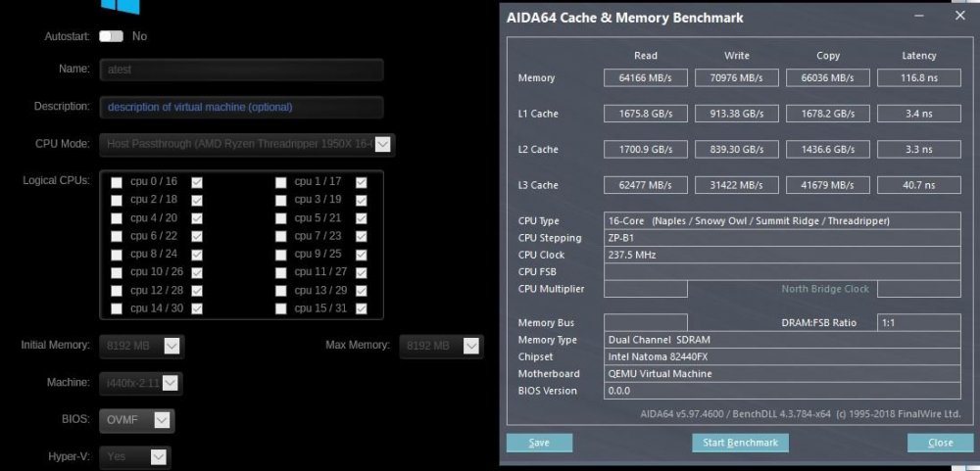Click the Close button in AIDA64
Viewport: 980px width, 471px height.
941,443
